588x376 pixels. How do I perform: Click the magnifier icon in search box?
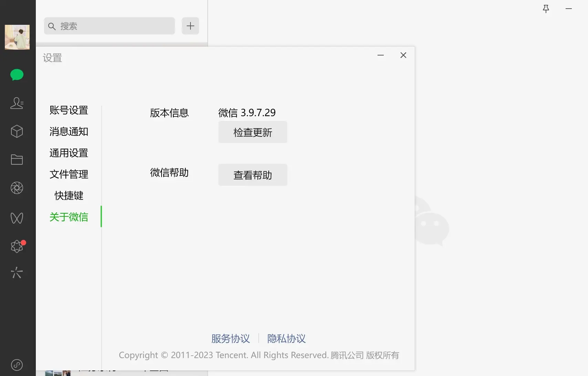pyautogui.click(x=52, y=26)
